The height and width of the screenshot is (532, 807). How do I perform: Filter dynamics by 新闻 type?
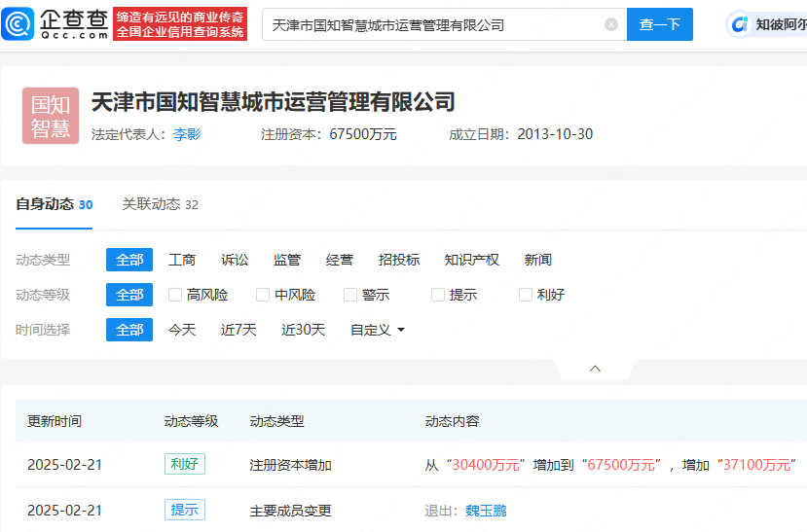(537, 260)
